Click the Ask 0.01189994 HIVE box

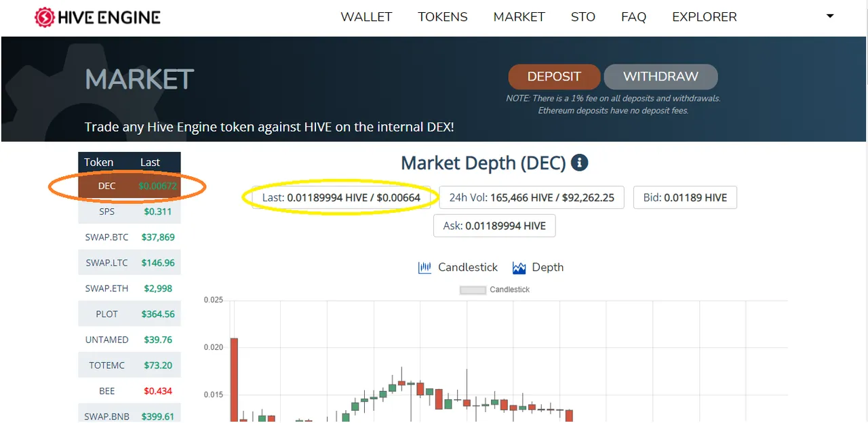(494, 226)
